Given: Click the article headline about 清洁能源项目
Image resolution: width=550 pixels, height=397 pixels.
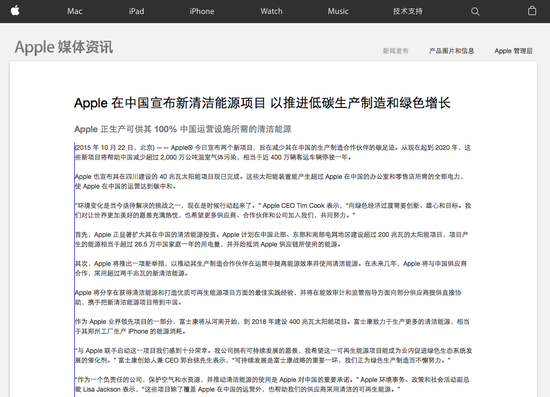Looking at the screenshot, I should click(x=262, y=103).
